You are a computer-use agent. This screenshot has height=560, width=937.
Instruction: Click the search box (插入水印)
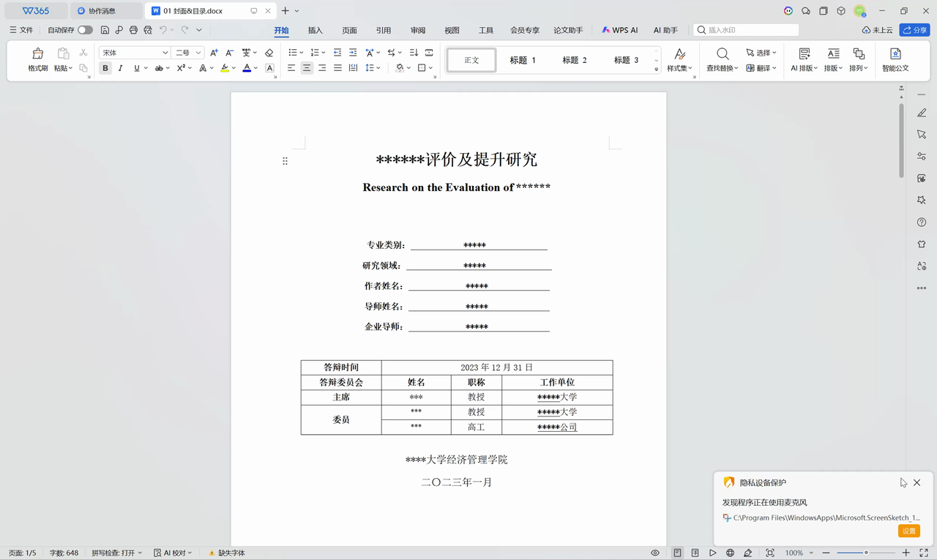point(746,30)
